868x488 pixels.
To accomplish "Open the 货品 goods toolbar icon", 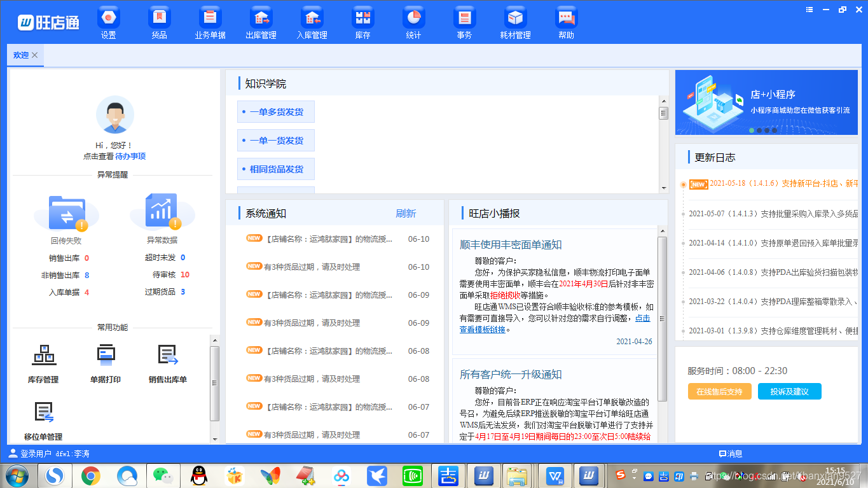I will (160, 17).
